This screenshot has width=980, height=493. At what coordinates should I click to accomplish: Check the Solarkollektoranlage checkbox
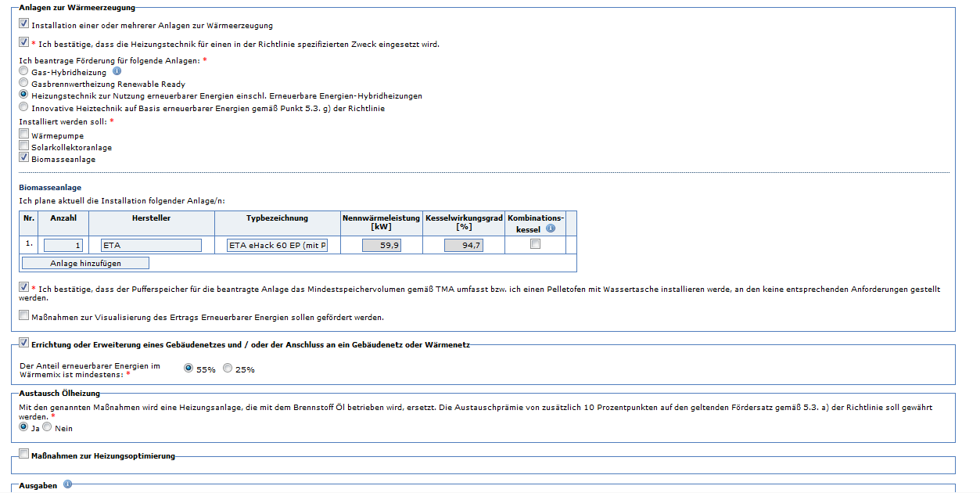click(24, 146)
